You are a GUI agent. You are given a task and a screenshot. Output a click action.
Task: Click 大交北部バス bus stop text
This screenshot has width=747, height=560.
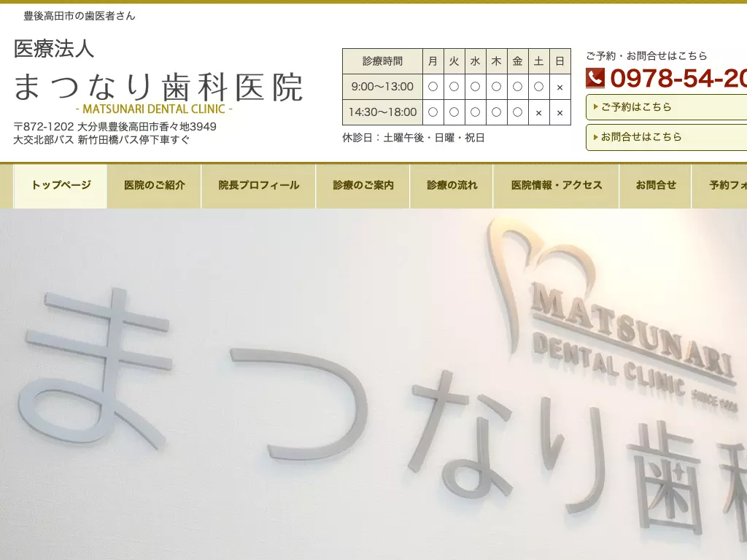[101, 140]
